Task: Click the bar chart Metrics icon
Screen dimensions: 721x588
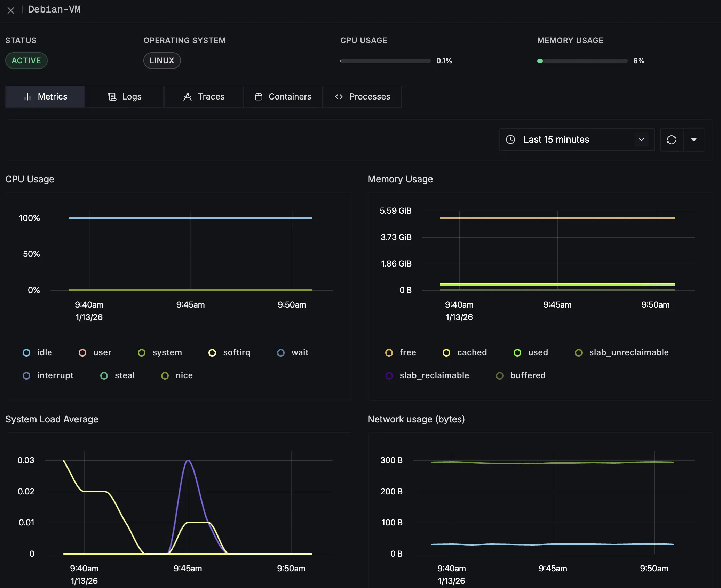Action: [27, 97]
